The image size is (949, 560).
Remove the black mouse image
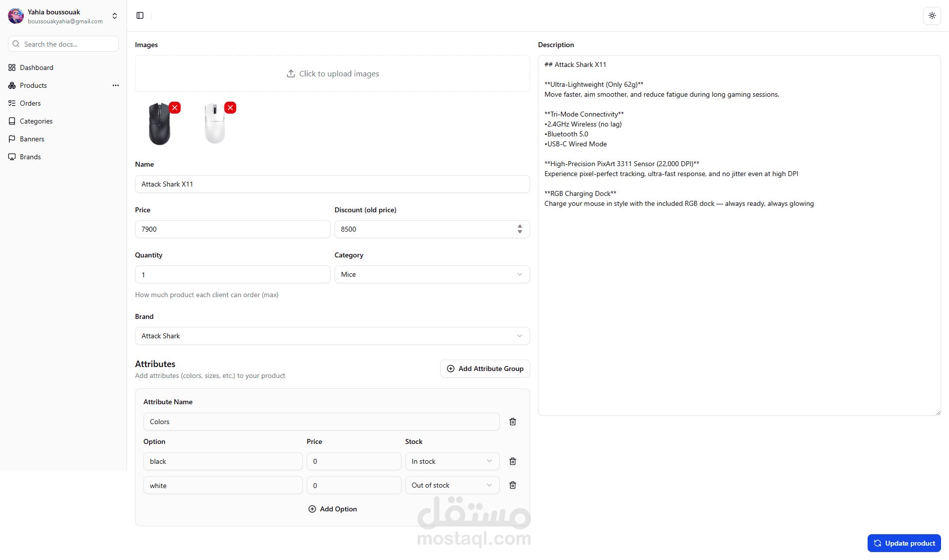click(x=175, y=108)
